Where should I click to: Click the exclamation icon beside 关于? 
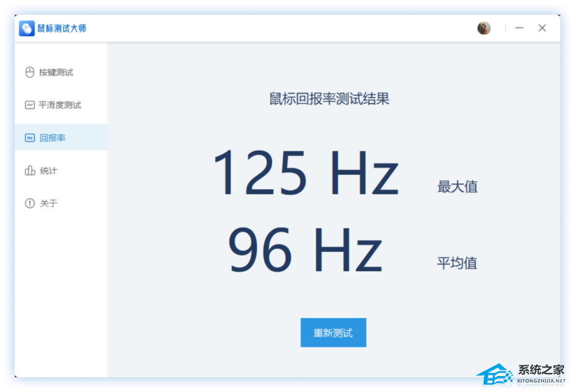29,203
